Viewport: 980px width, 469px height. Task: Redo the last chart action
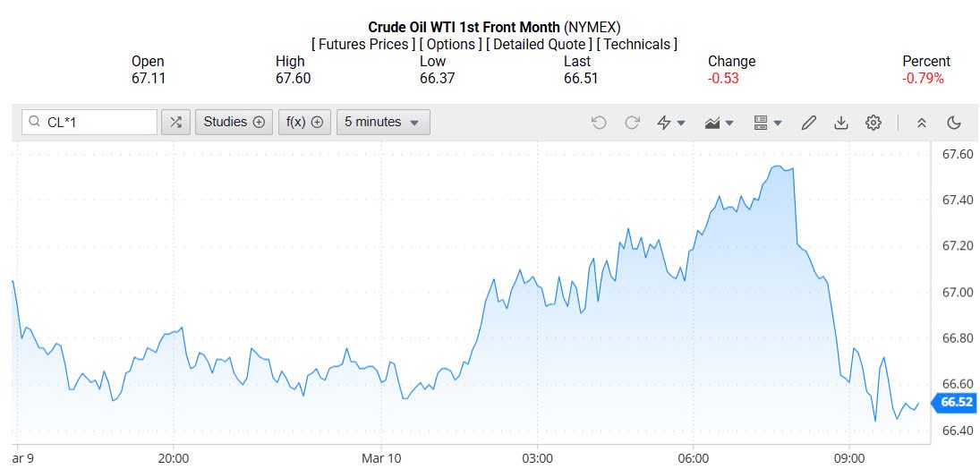click(632, 123)
